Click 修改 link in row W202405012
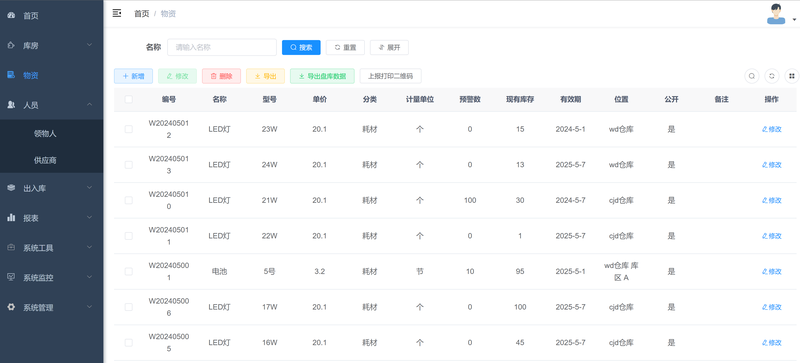Viewport: 800px width, 363px height. click(771, 129)
